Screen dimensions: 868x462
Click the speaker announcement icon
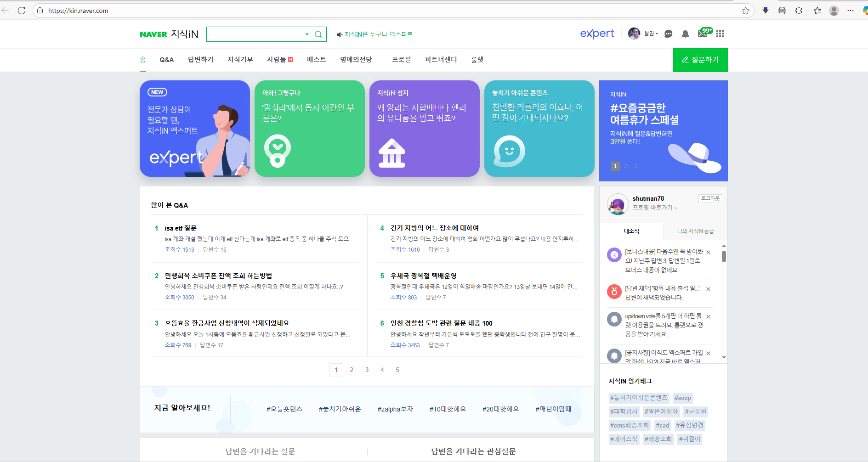pos(340,34)
